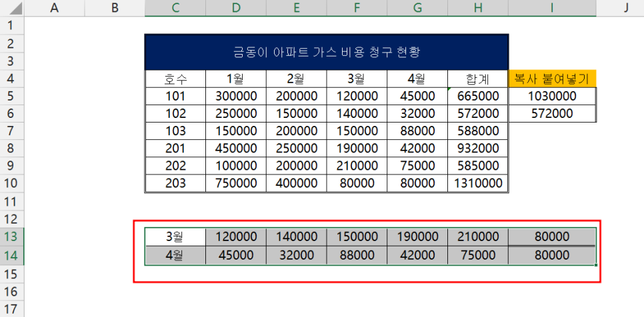Click 572000 in the 합계 column

(478, 113)
